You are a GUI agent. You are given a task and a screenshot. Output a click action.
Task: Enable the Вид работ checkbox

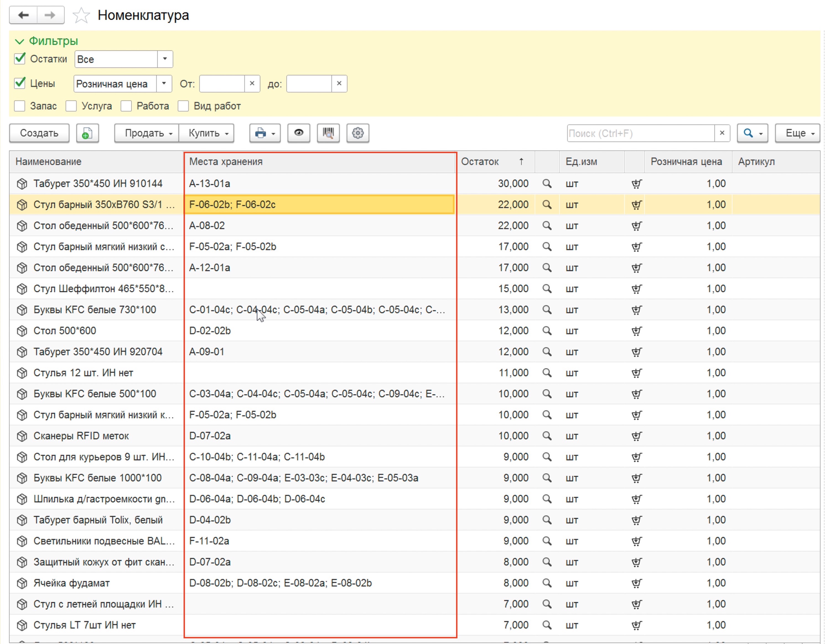(183, 106)
